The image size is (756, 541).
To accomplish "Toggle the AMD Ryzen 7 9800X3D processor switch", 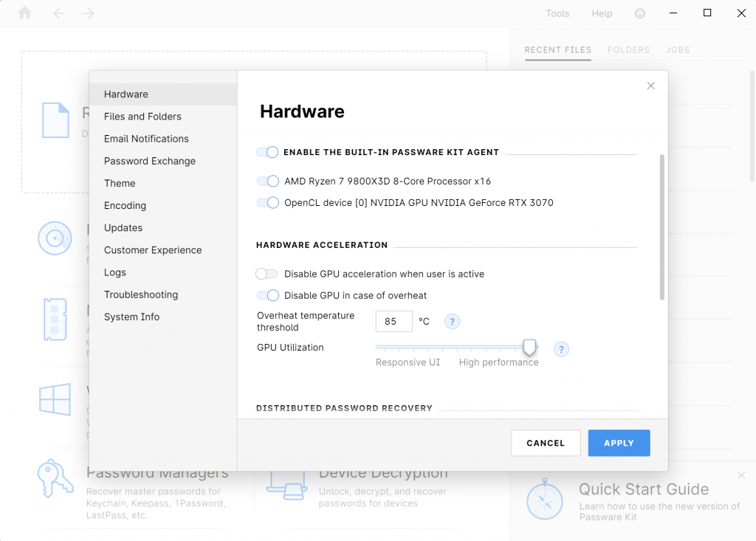I will [267, 181].
